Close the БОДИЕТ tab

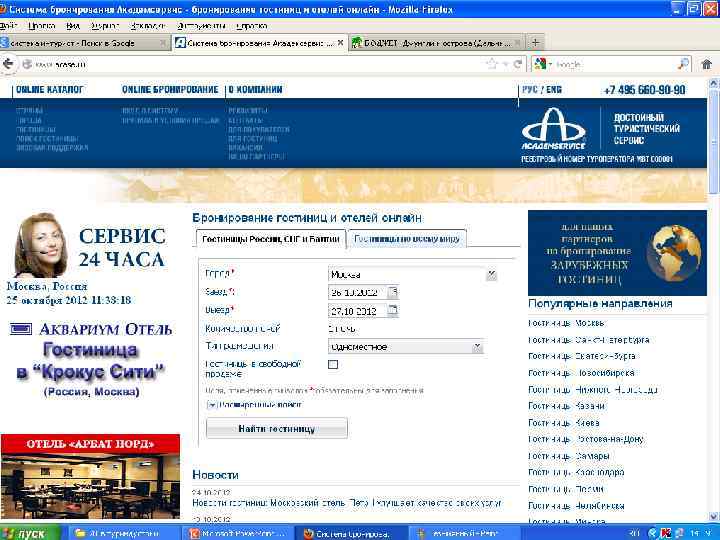point(518,43)
